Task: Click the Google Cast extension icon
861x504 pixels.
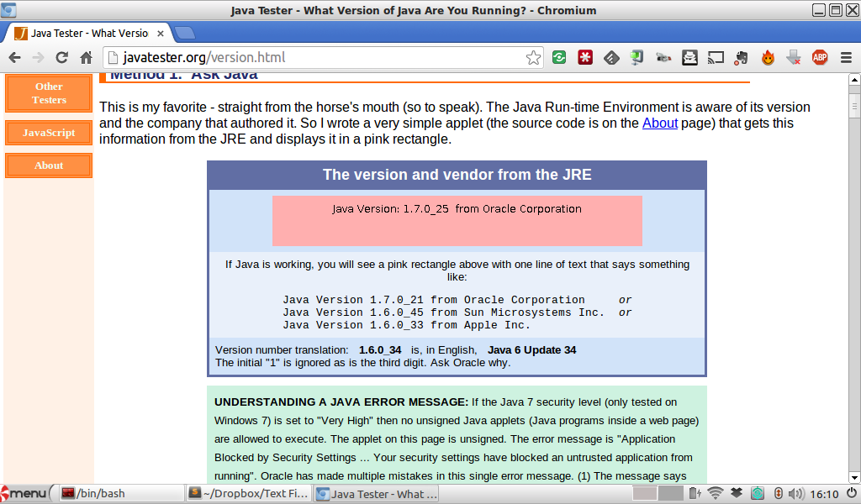Action: 716,58
